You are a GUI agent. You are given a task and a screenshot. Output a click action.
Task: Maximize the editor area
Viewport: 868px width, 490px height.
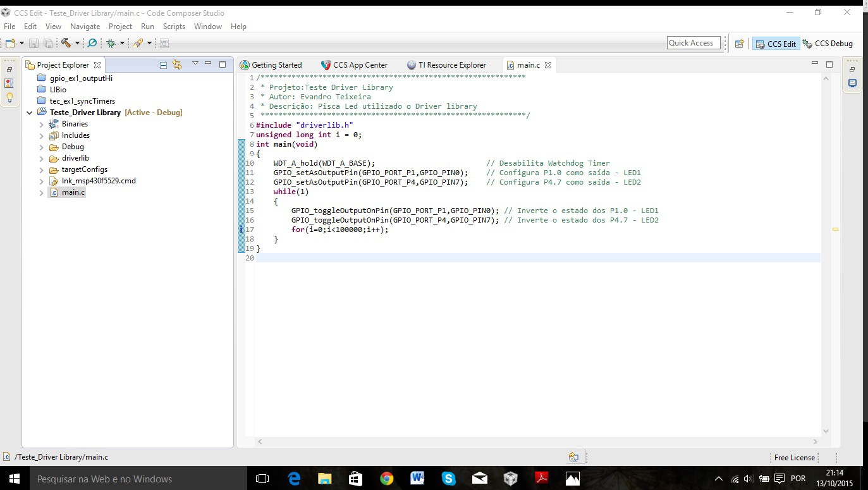(x=829, y=64)
